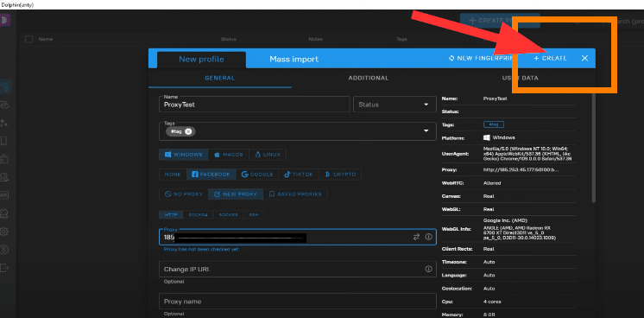Select the Saved Proxies option
This screenshot has width=644, height=318.
coord(295,194)
